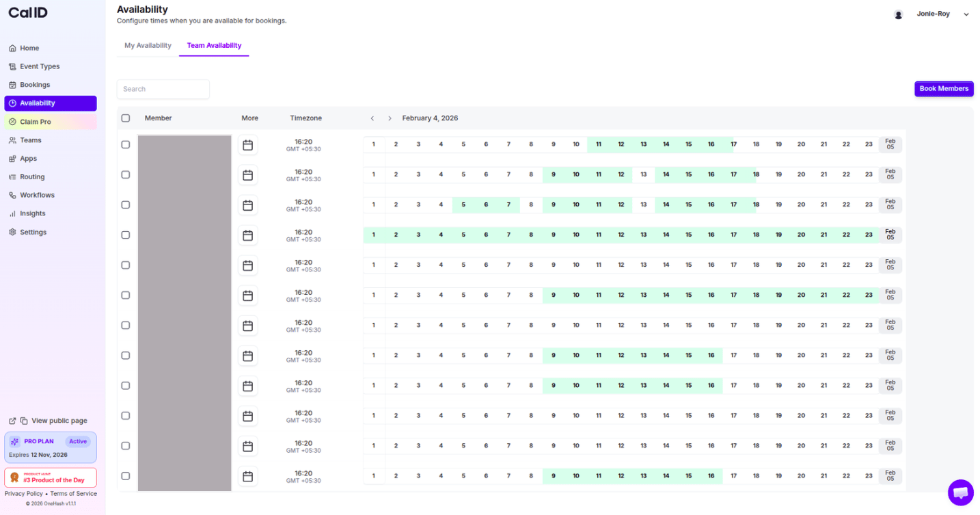Click the Product Hunt #3 badge

click(x=51, y=477)
